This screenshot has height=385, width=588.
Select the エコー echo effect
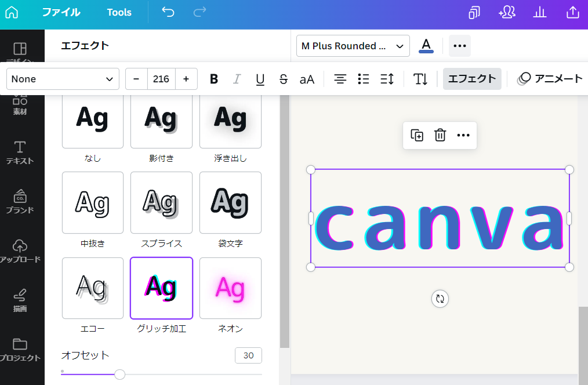pos(93,288)
